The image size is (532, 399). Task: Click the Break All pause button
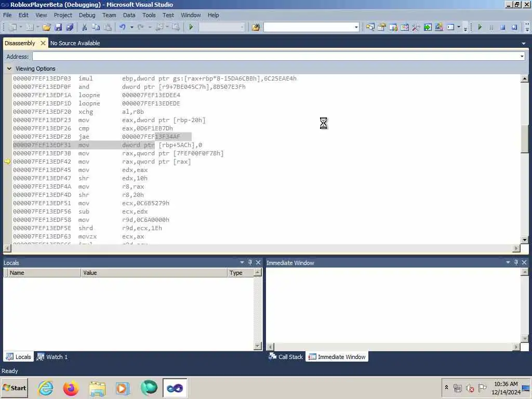[x=491, y=27]
